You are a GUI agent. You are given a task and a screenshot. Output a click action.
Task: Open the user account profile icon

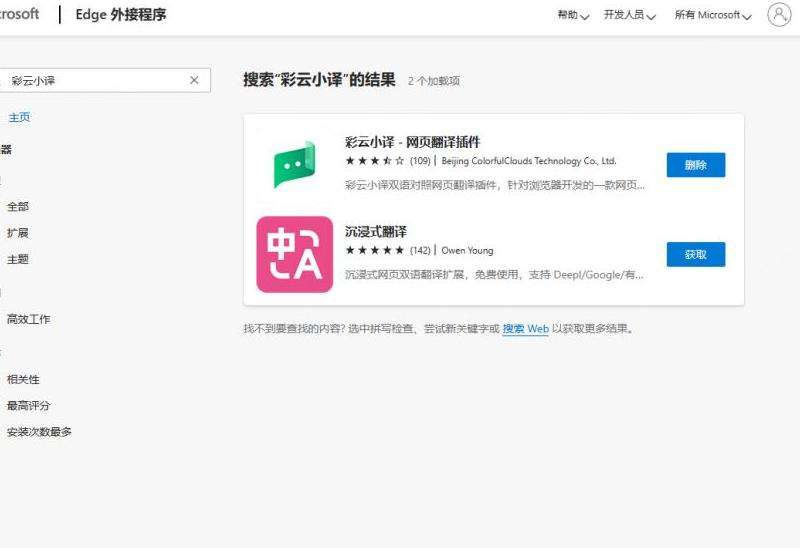(779, 15)
